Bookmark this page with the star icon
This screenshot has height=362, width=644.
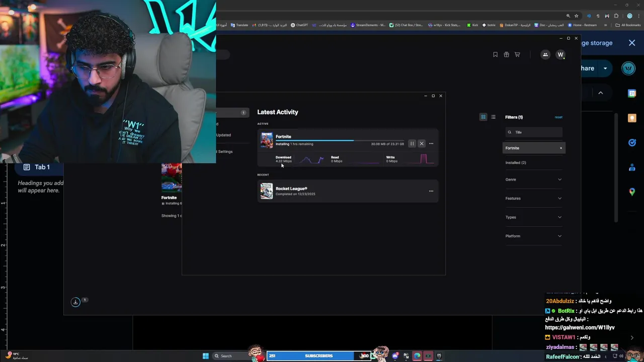pos(577,16)
